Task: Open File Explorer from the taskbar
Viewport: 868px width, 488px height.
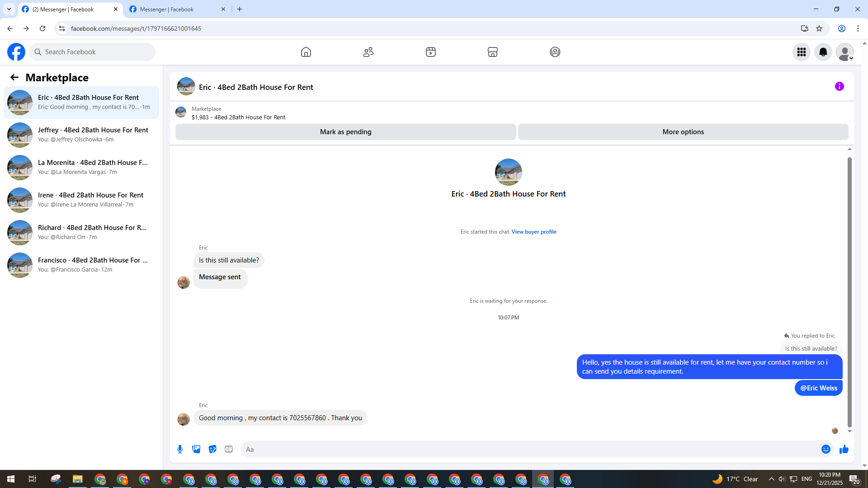Action: [78, 479]
